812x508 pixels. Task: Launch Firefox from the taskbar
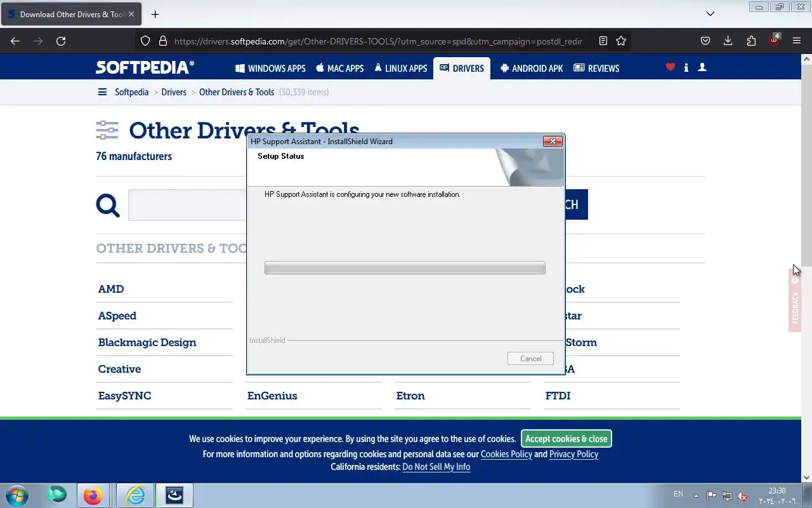pyautogui.click(x=93, y=495)
